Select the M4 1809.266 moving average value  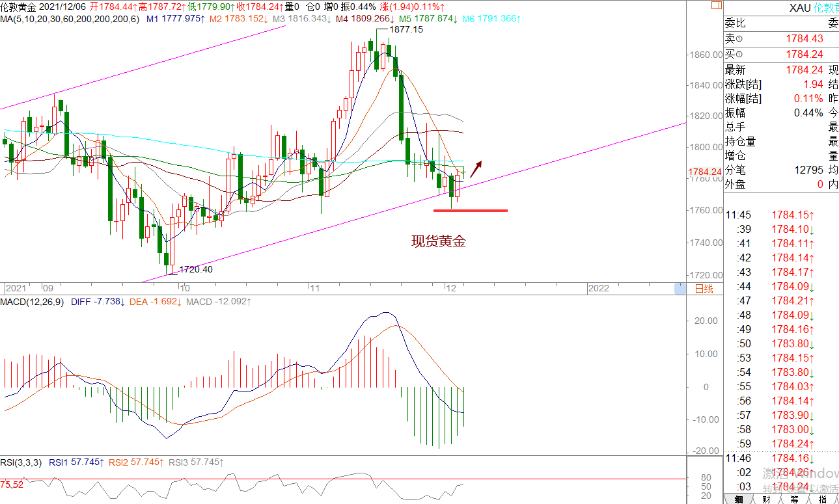(x=364, y=20)
